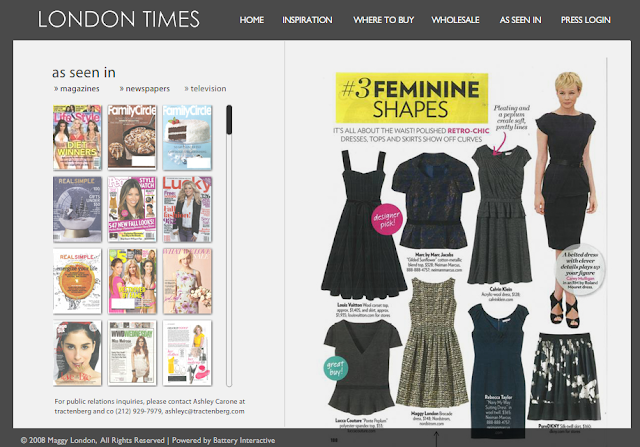
Task: Click the ashleyc@tractenberg.com email text
Action: (204, 411)
